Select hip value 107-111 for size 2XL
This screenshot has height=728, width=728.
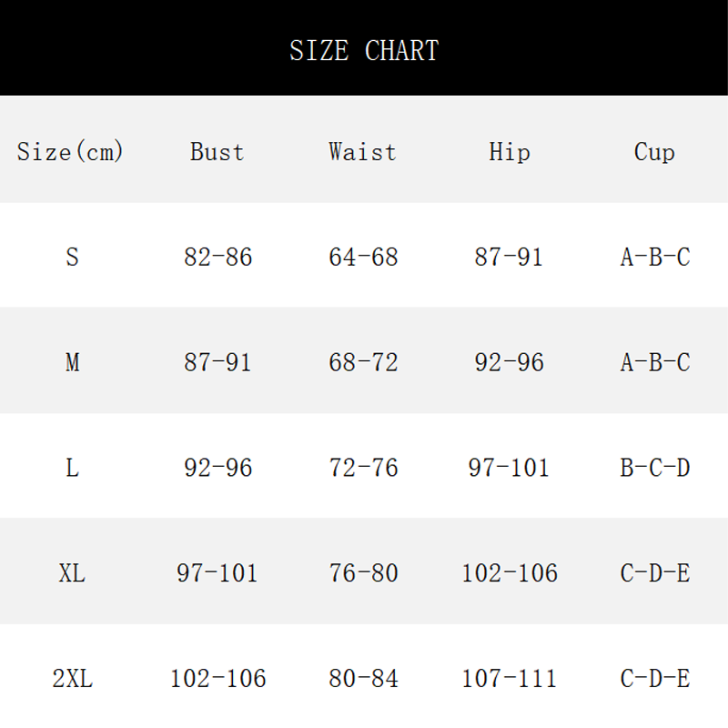509,679
